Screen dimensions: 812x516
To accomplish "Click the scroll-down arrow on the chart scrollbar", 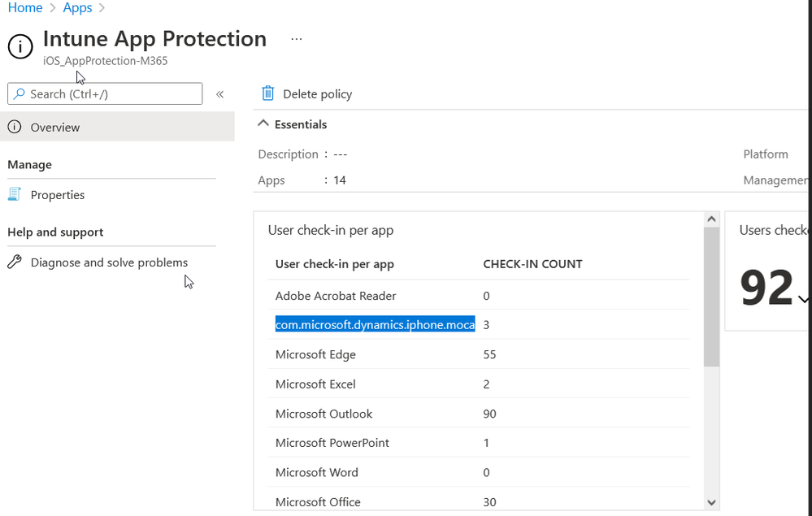I will click(x=710, y=502).
